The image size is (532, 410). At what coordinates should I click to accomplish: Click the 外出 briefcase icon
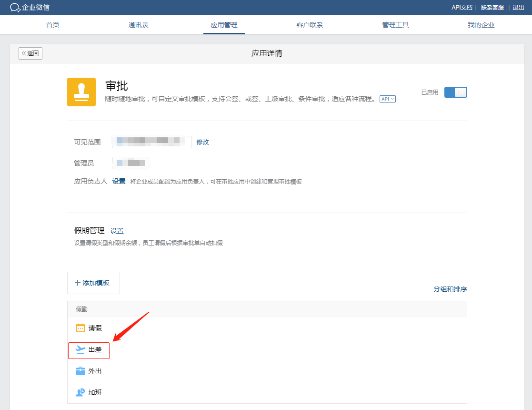[80, 371]
